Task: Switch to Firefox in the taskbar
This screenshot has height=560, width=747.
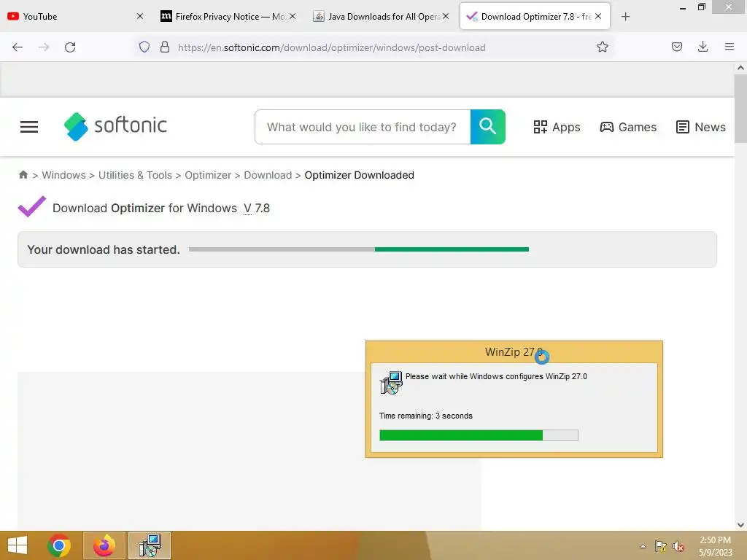Action: click(104, 545)
